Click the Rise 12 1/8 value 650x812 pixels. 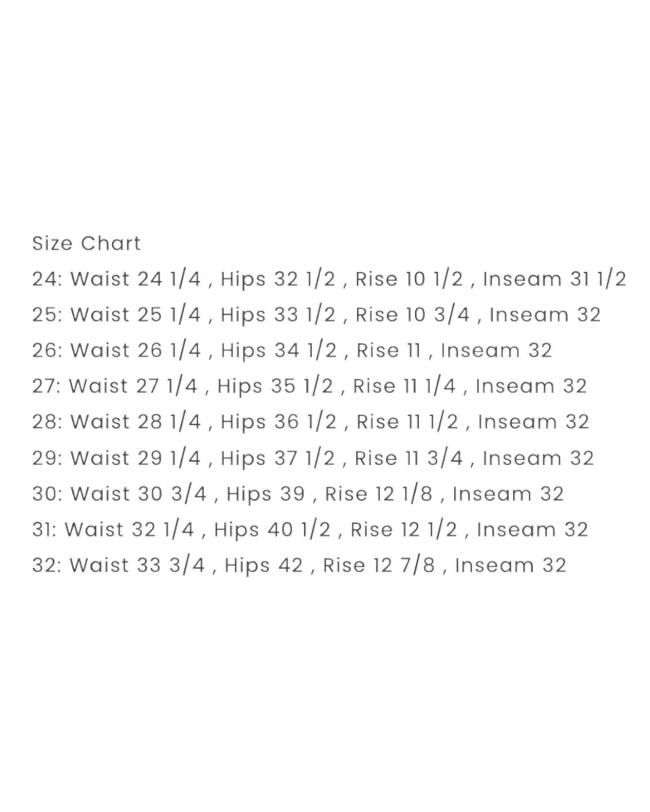point(379,494)
